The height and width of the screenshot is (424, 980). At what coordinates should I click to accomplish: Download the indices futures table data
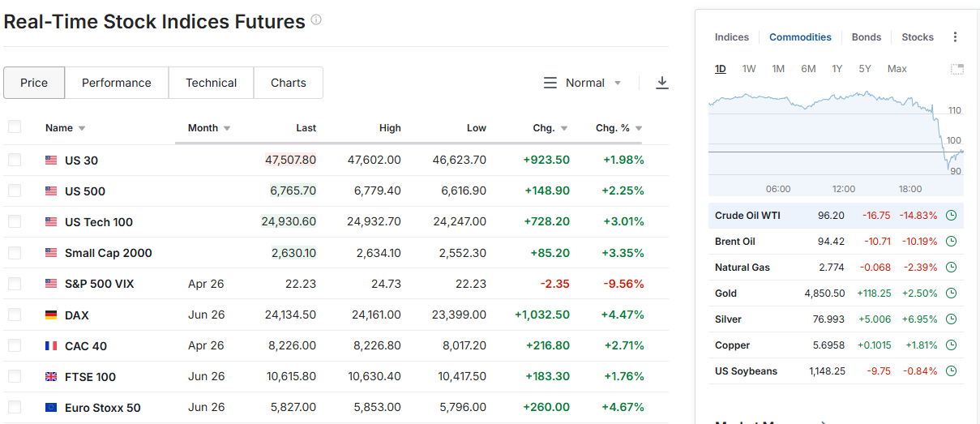662,83
